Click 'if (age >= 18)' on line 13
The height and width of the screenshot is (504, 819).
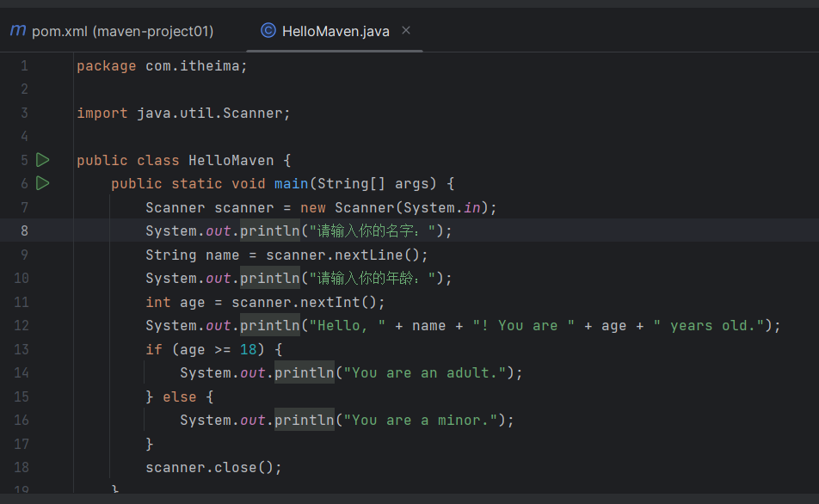coord(206,349)
